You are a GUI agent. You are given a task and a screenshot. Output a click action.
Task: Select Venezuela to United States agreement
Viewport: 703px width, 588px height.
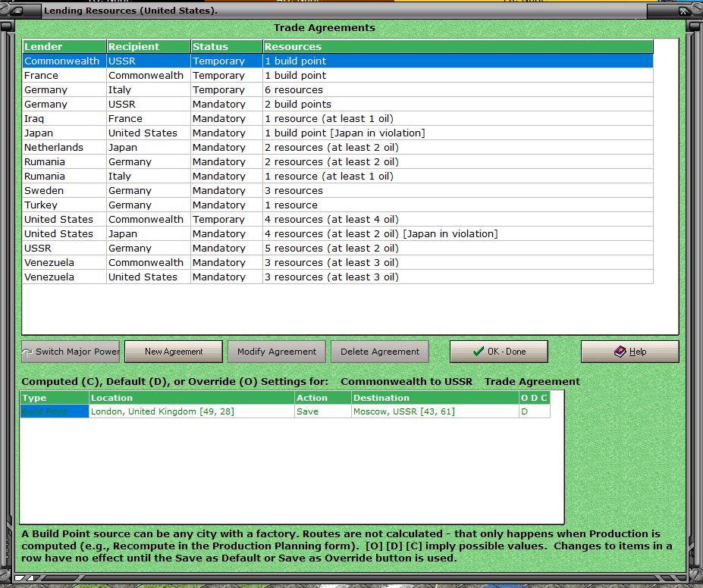(338, 277)
